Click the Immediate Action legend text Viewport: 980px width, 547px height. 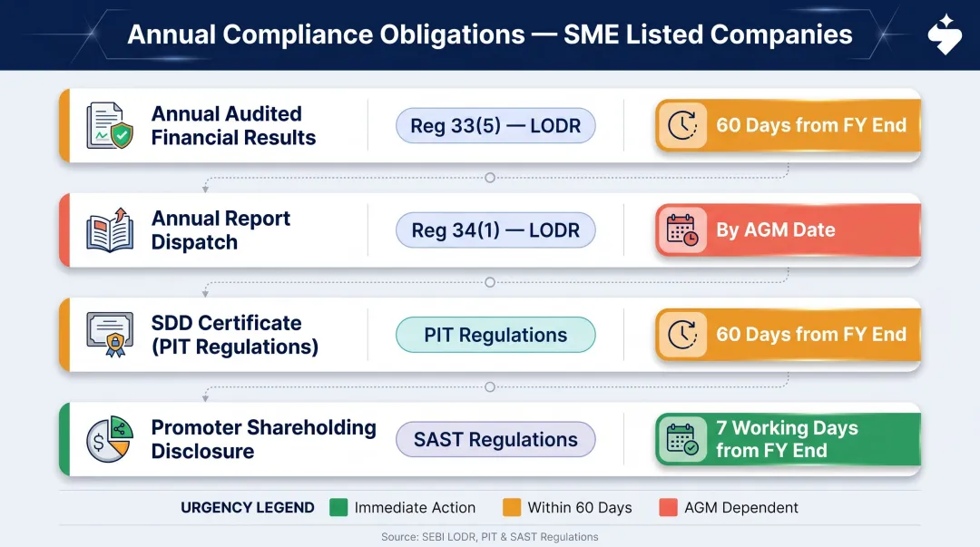pos(415,508)
